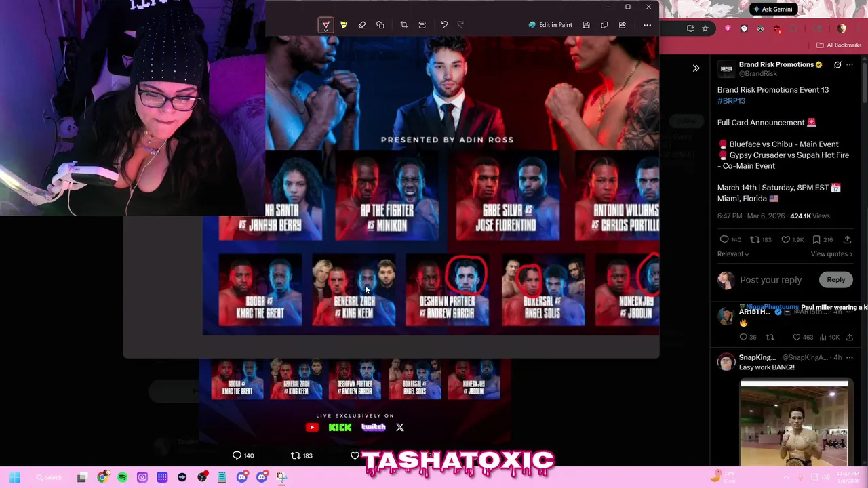Screen dimensions: 868x488
Task: Share the snip
Action: [623, 25]
